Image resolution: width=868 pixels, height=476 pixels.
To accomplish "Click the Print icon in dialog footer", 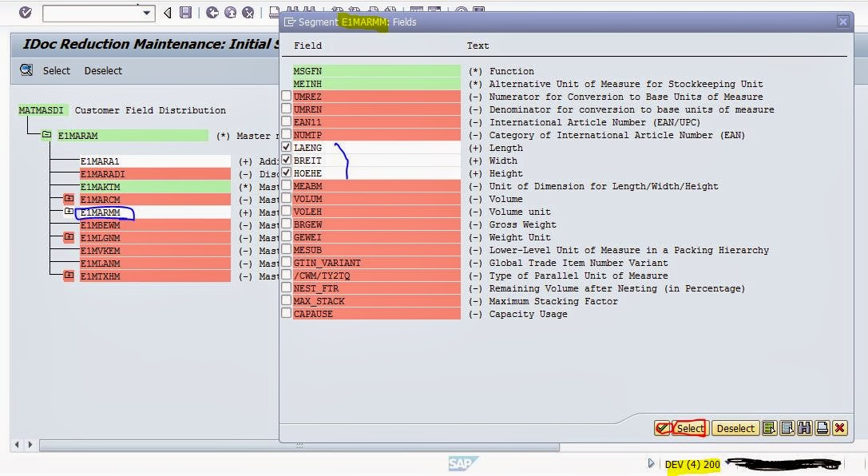I will click(822, 428).
